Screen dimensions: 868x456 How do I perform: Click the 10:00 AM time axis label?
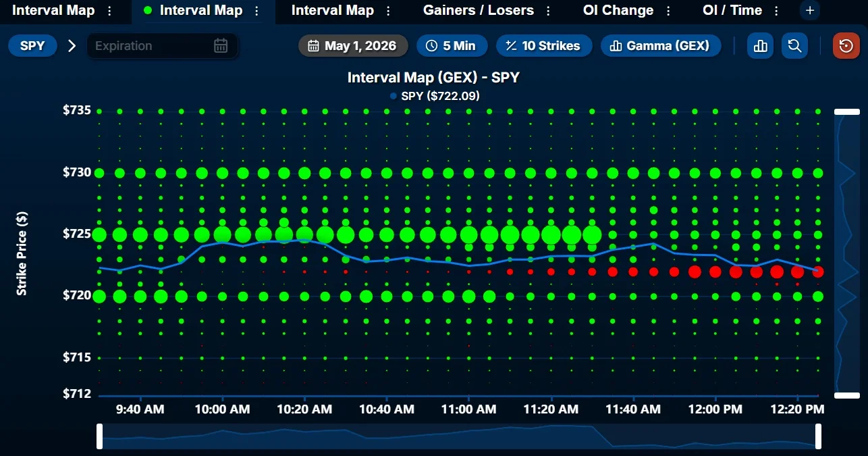[222, 409]
